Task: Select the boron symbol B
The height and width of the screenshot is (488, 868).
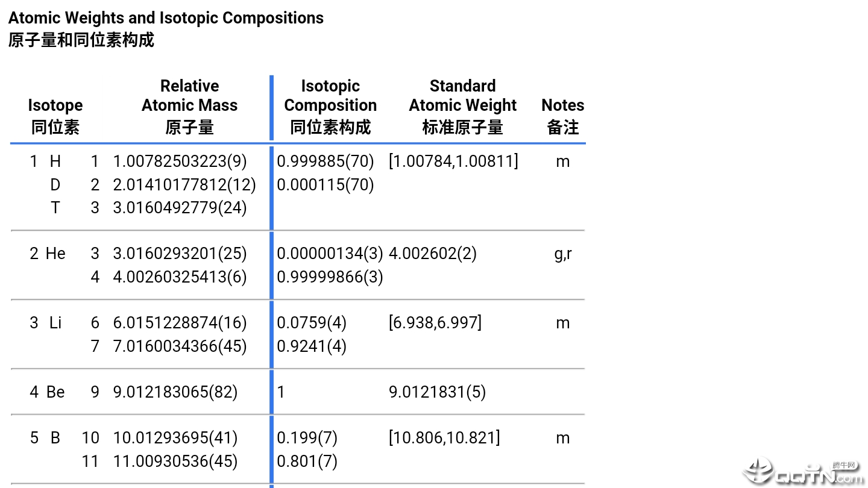Action: (x=55, y=438)
